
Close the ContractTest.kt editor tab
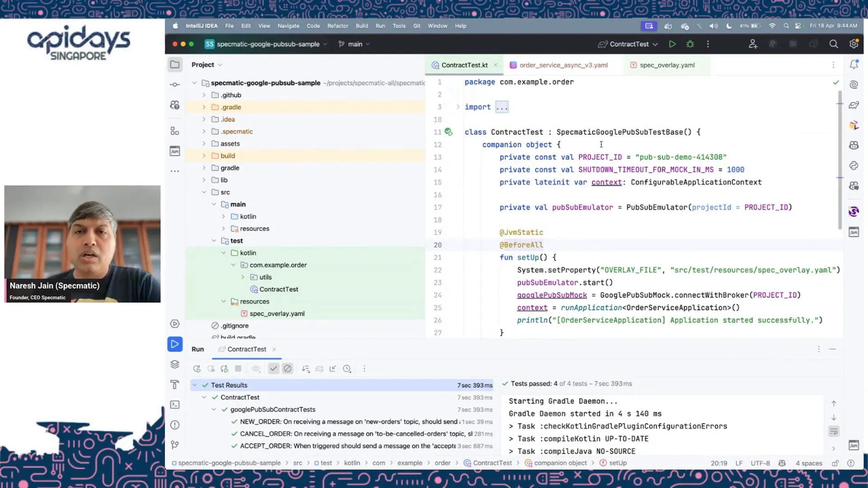click(x=495, y=65)
